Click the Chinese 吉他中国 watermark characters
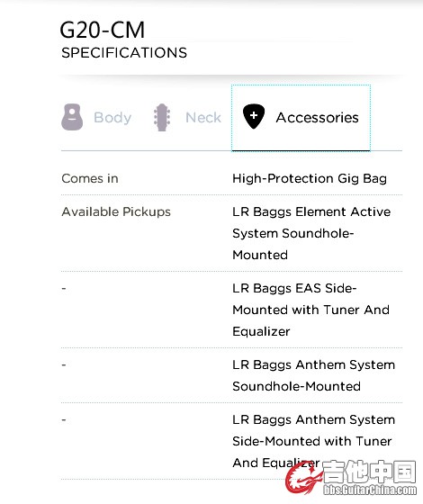The width and height of the screenshot is (423, 504). [370, 472]
